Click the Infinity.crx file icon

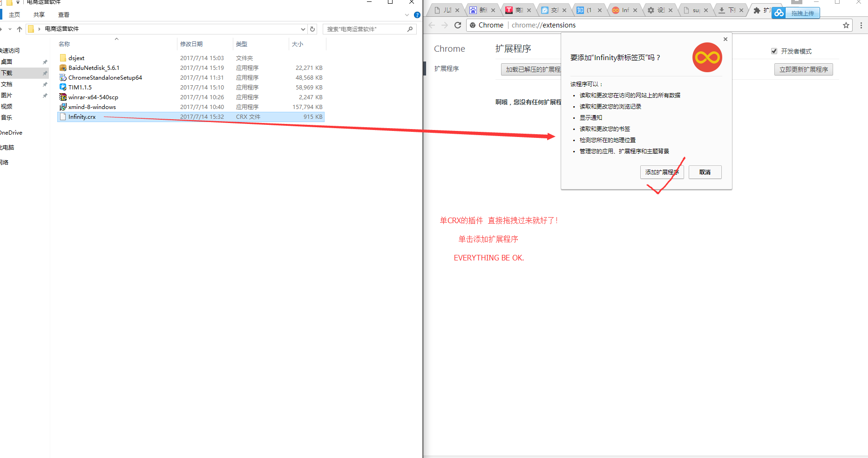pyautogui.click(x=63, y=116)
